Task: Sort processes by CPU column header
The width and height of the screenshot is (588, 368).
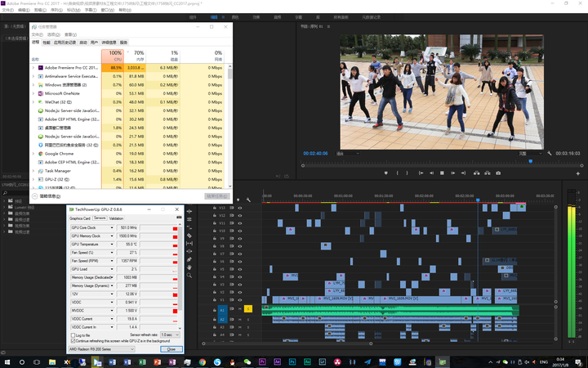Action: 113,56
